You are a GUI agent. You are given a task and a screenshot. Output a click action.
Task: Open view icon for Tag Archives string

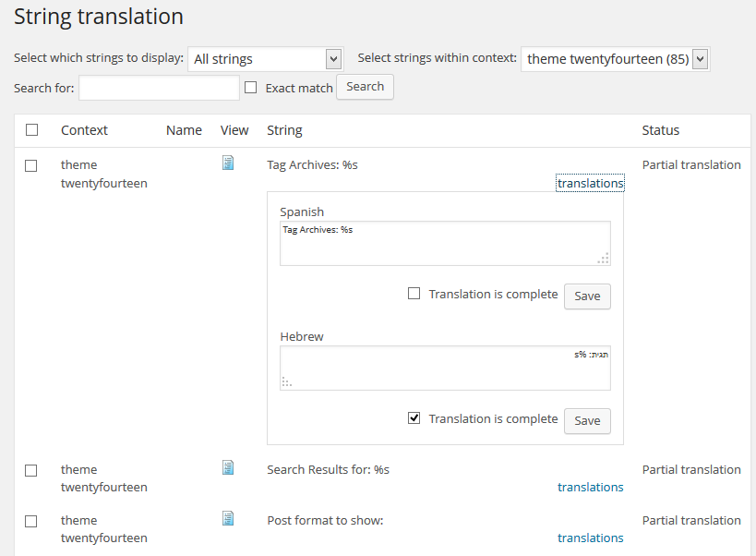[x=228, y=163]
